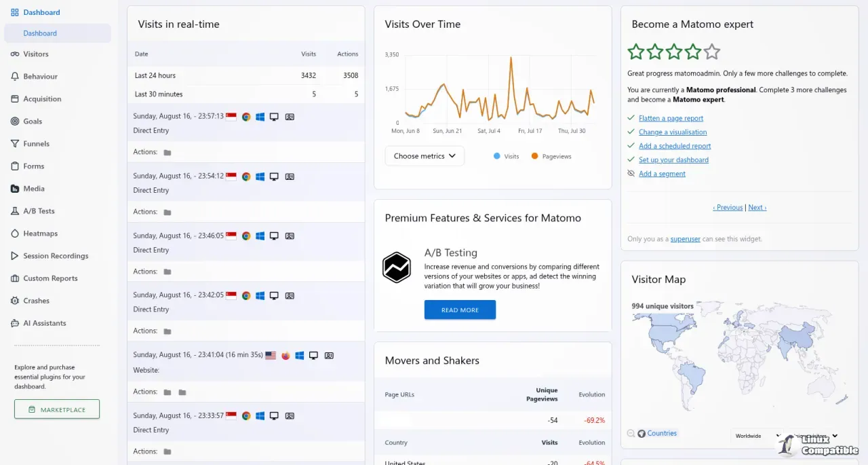Click the superuser link
Image resolution: width=868 pixels, height=465 pixels.
point(686,239)
